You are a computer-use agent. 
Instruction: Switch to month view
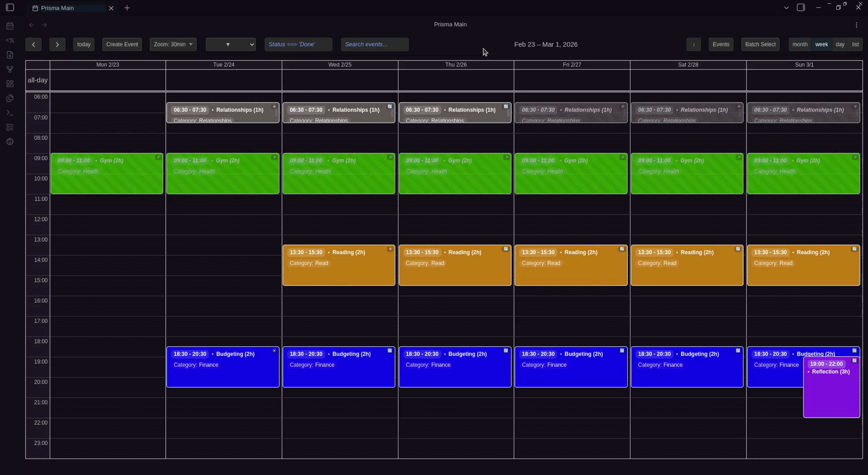point(799,44)
